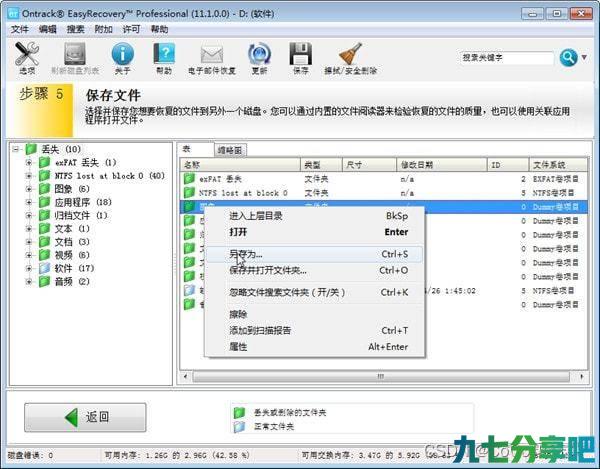Choose 进入上层目录 in context menu
600x469 pixels.
point(315,216)
